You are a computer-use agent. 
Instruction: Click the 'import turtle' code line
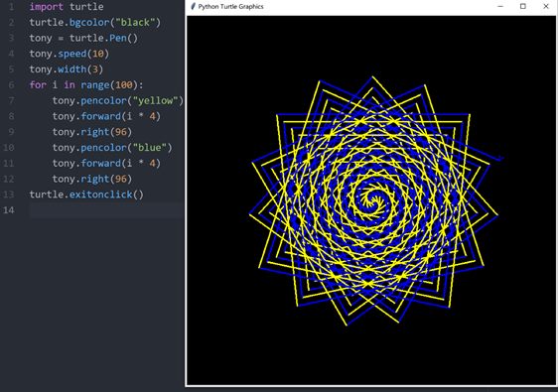67,7
